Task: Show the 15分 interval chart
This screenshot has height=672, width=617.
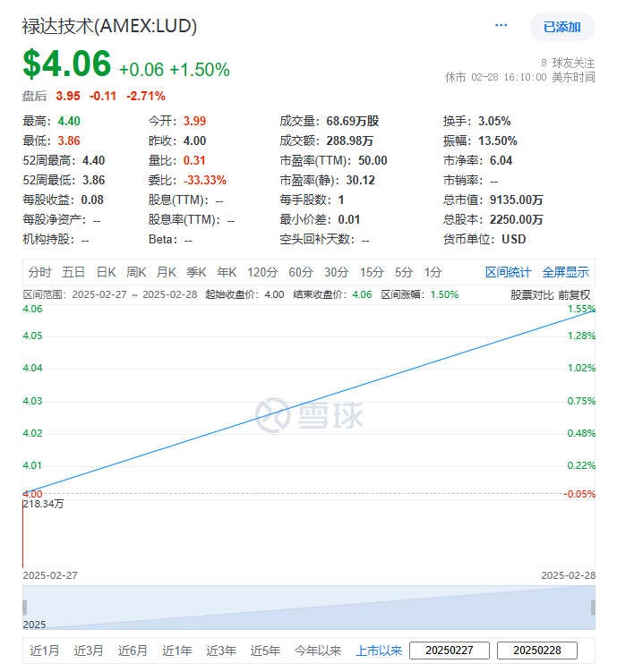Action: 372,272
